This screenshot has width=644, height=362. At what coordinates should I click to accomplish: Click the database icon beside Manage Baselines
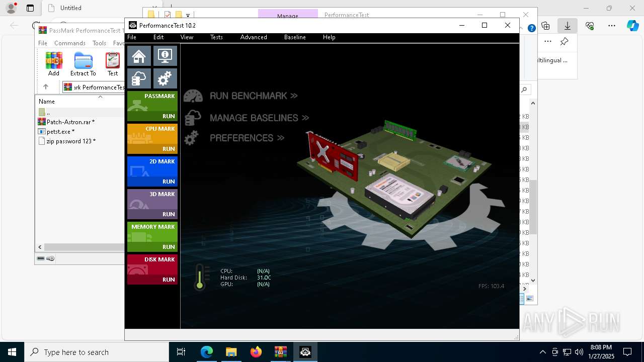pyautogui.click(x=193, y=118)
